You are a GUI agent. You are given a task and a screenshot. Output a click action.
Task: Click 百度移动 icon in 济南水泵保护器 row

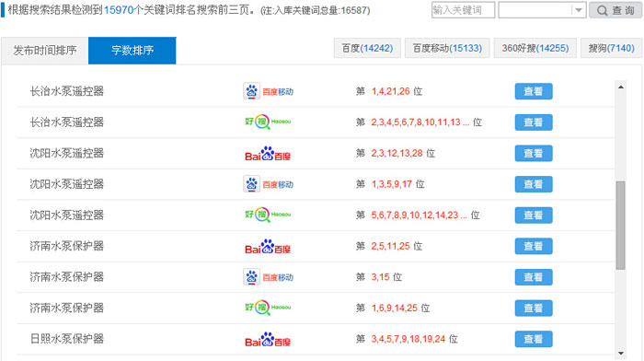pyautogui.click(x=269, y=277)
